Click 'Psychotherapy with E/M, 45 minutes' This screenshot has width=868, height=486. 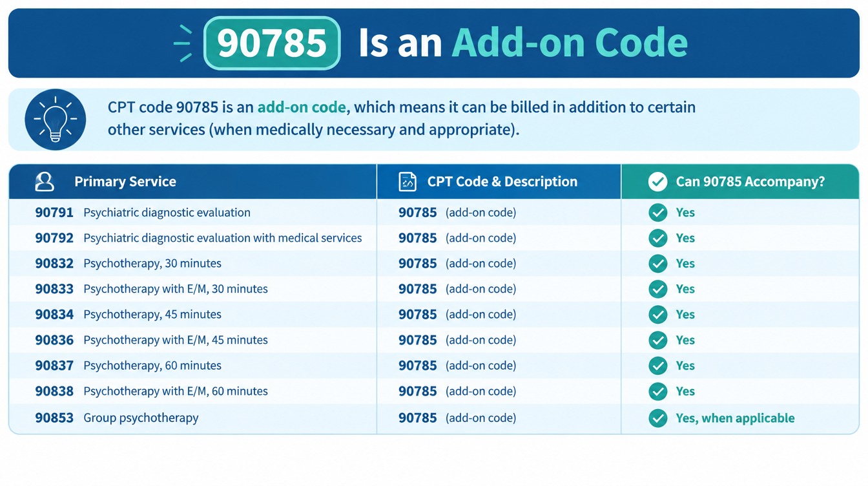tap(176, 340)
